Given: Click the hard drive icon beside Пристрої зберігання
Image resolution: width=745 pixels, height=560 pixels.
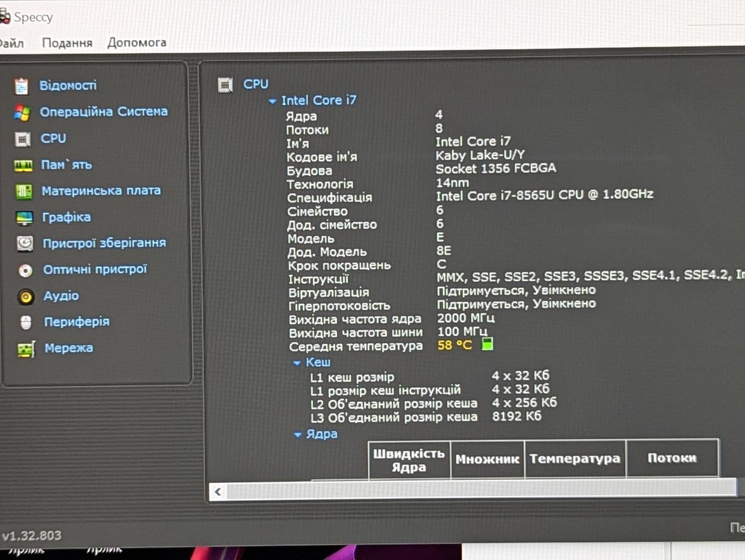Looking at the screenshot, I should click(x=25, y=244).
